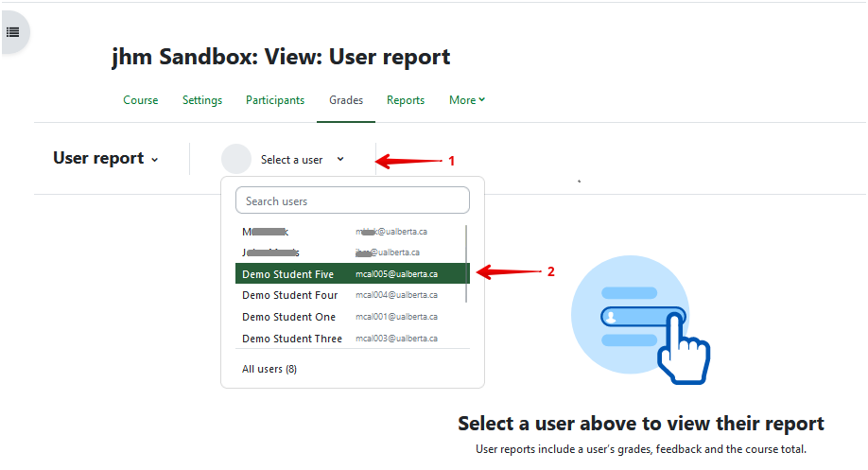Click the All users (8) link
This screenshot has height=470, width=868.
(x=269, y=369)
